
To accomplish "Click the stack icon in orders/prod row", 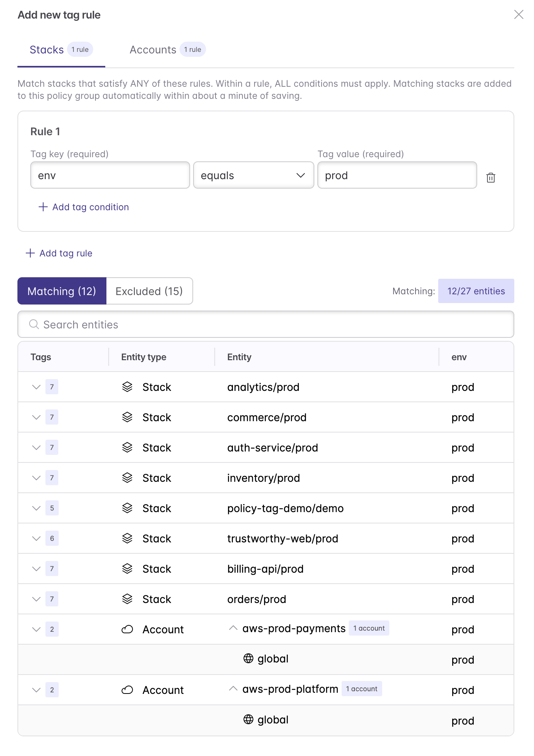I will point(127,599).
